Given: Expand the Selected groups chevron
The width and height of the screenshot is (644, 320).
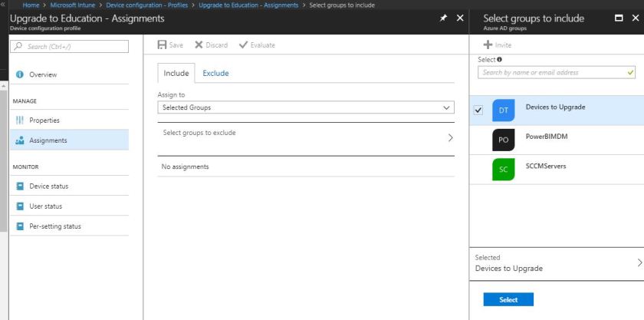Looking at the screenshot, I should (x=639, y=262).
